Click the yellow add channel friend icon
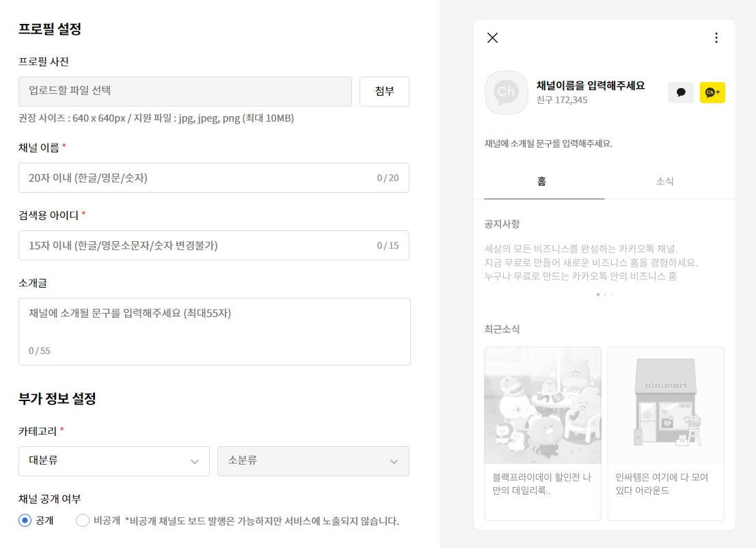The width and height of the screenshot is (756, 548). point(712,92)
